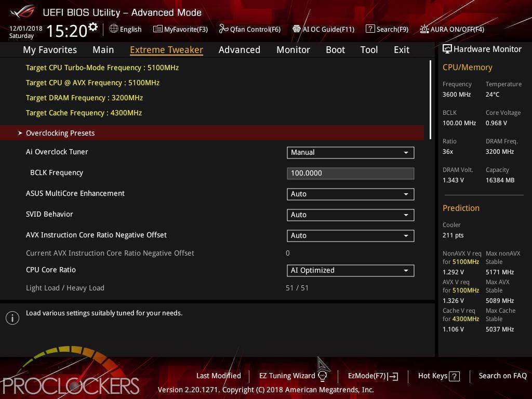The image size is (532, 399).
Task: Click the EZ Tuning Wizard lightbulb icon
Action: pyautogui.click(x=323, y=376)
